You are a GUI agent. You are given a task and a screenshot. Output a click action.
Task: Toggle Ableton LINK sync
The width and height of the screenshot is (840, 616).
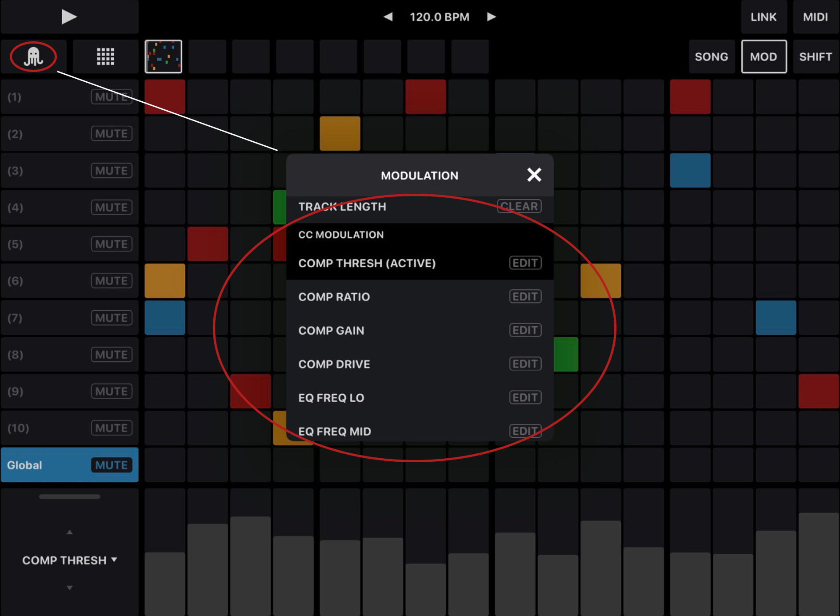pyautogui.click(x=764, y=17)
